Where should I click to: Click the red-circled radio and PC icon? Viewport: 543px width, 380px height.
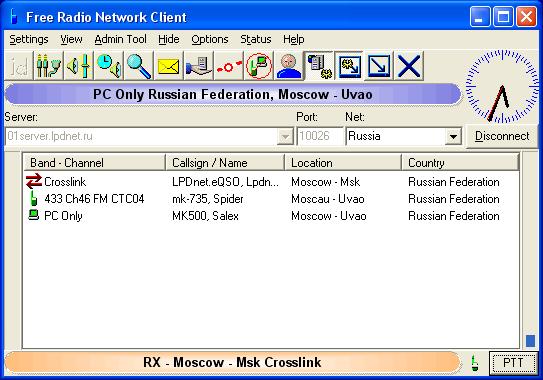pos(259,66)
